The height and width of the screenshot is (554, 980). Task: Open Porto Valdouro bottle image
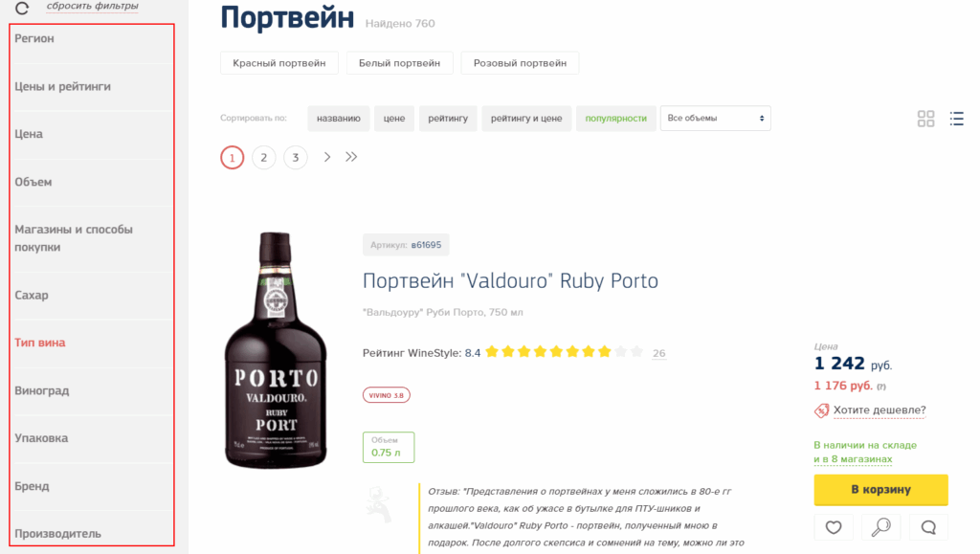pyautogui.click(x=276, y=350)
